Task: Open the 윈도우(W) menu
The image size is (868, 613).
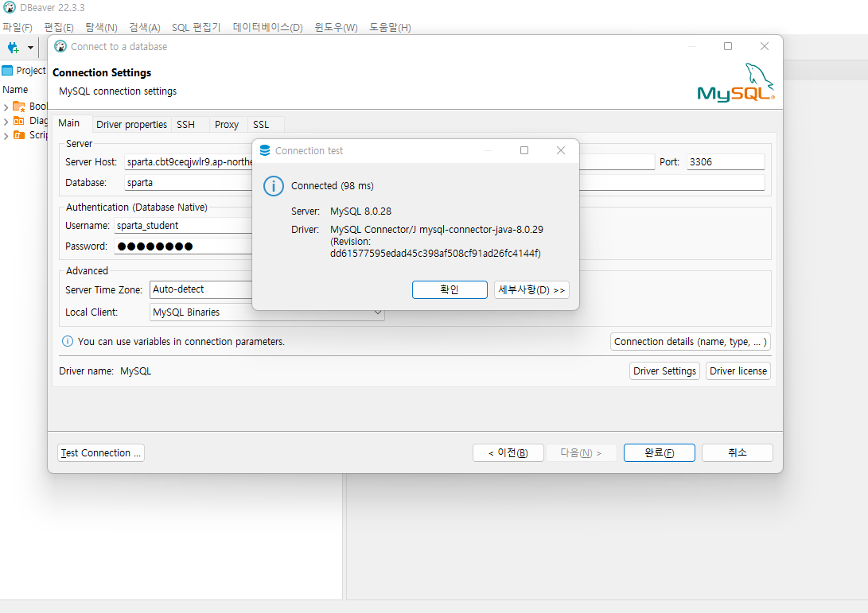Action: (x=336, y=28)
